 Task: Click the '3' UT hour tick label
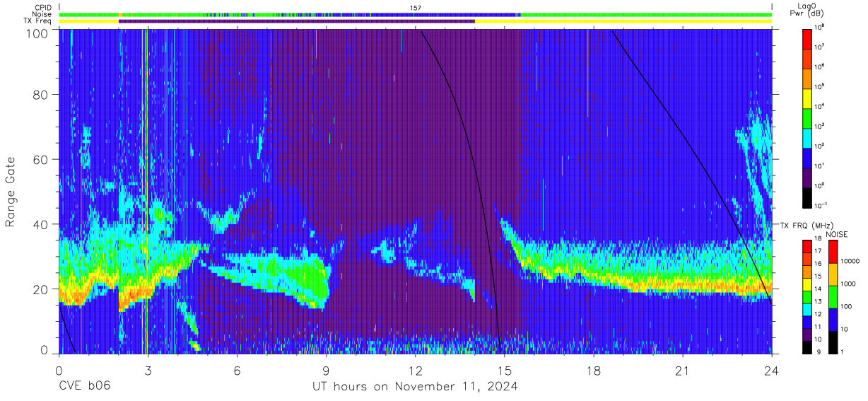(x=148, y=371)
